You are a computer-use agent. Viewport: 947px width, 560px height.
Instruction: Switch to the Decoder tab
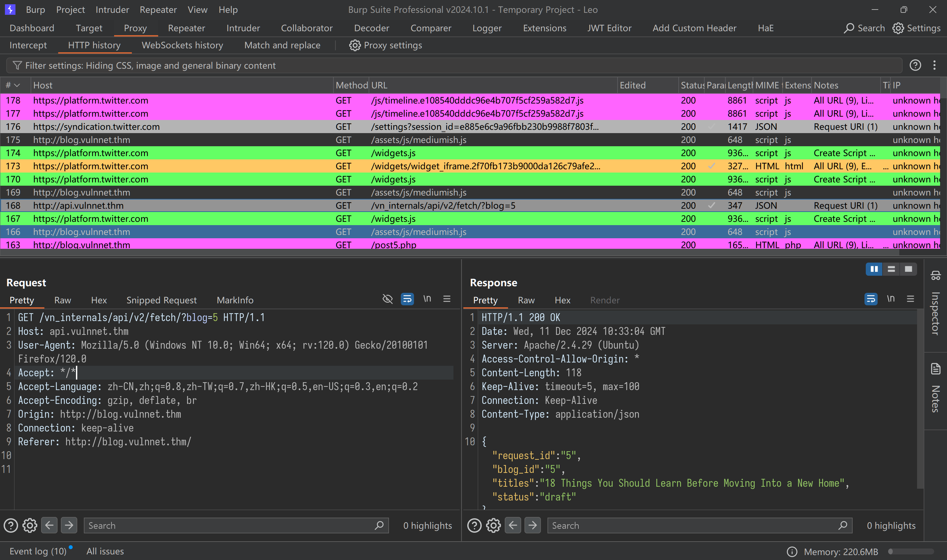click(372, 28)
